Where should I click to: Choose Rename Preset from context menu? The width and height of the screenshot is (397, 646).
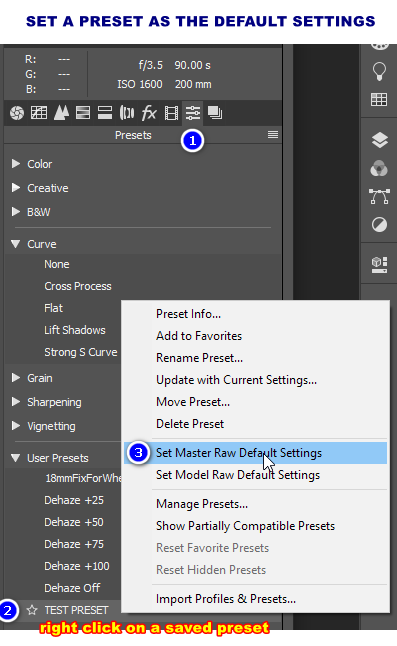[199, 358]
